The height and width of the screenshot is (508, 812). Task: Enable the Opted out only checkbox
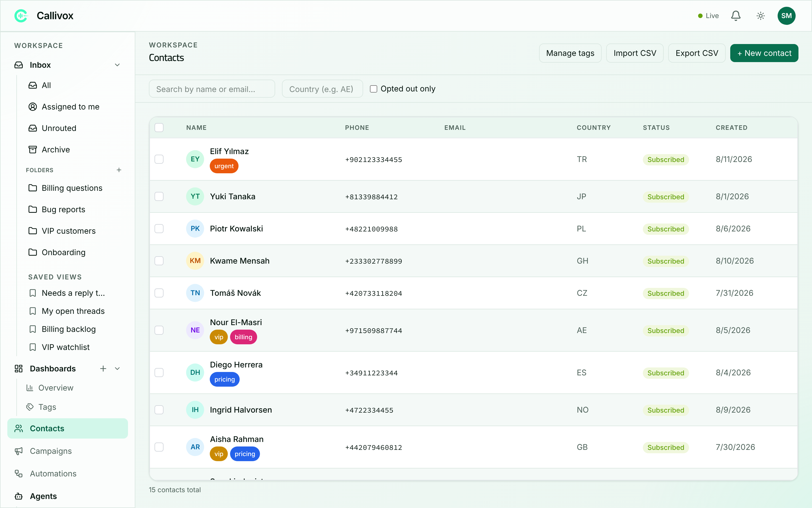(374, 89)
